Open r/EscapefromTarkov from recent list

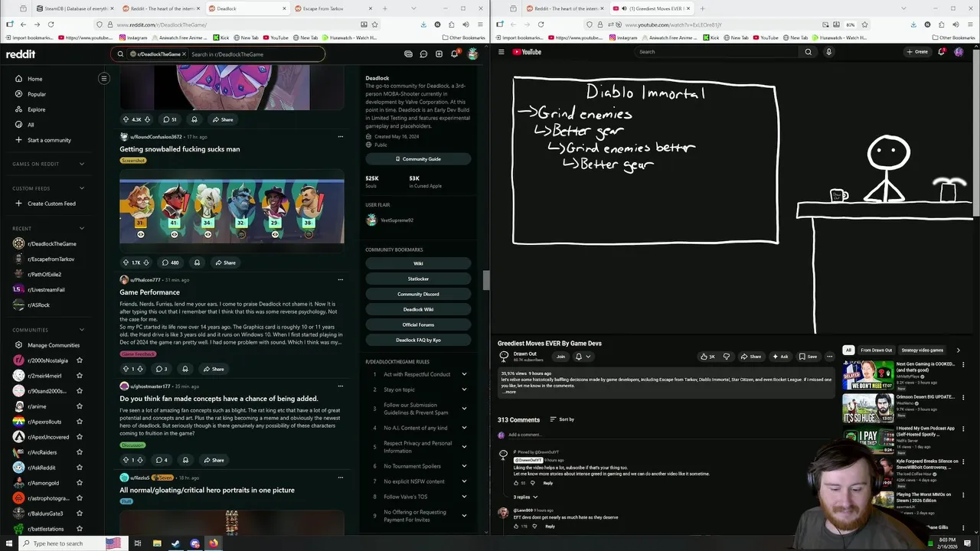51,259
